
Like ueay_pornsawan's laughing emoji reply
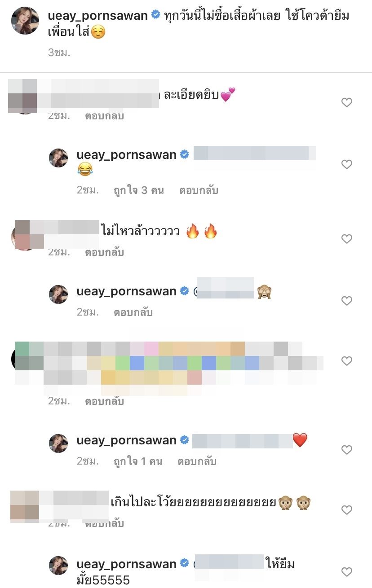[346, 165]
